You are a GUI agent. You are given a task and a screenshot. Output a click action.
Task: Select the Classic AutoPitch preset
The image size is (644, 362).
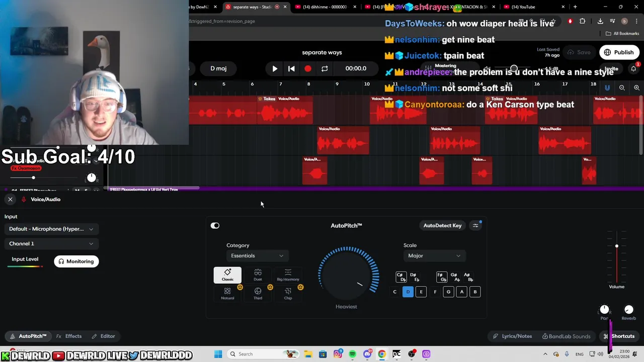227,275
